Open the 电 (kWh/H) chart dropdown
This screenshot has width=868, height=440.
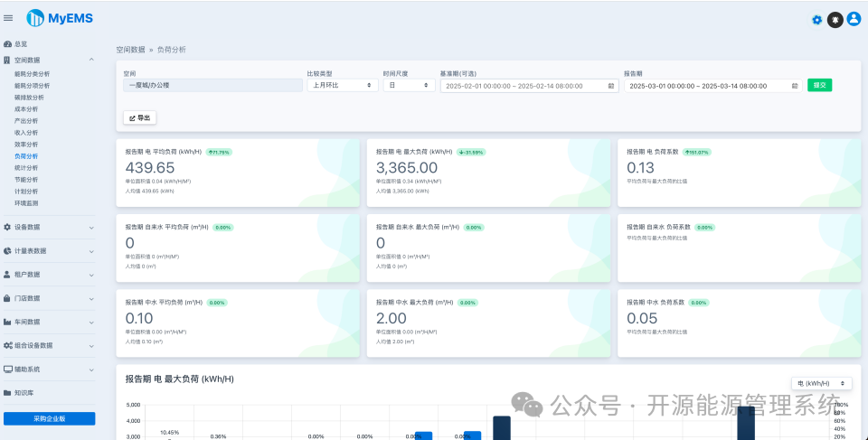(822, 383)
